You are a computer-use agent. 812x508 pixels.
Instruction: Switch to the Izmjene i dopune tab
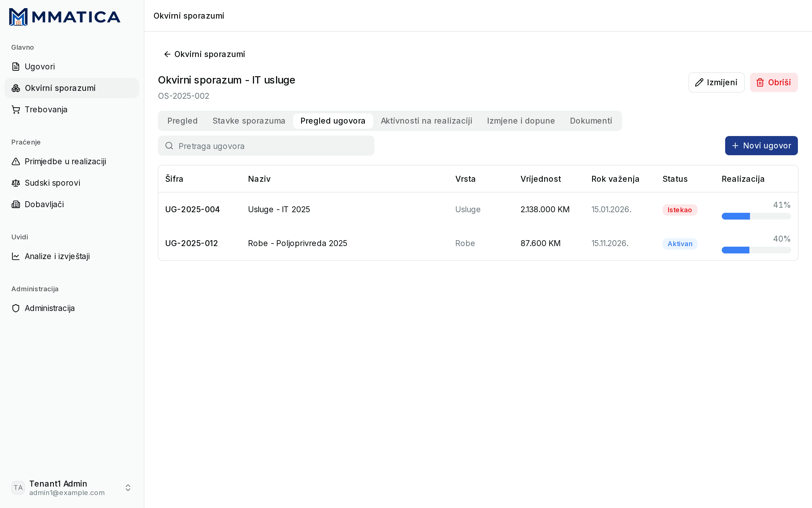point(521,121)
